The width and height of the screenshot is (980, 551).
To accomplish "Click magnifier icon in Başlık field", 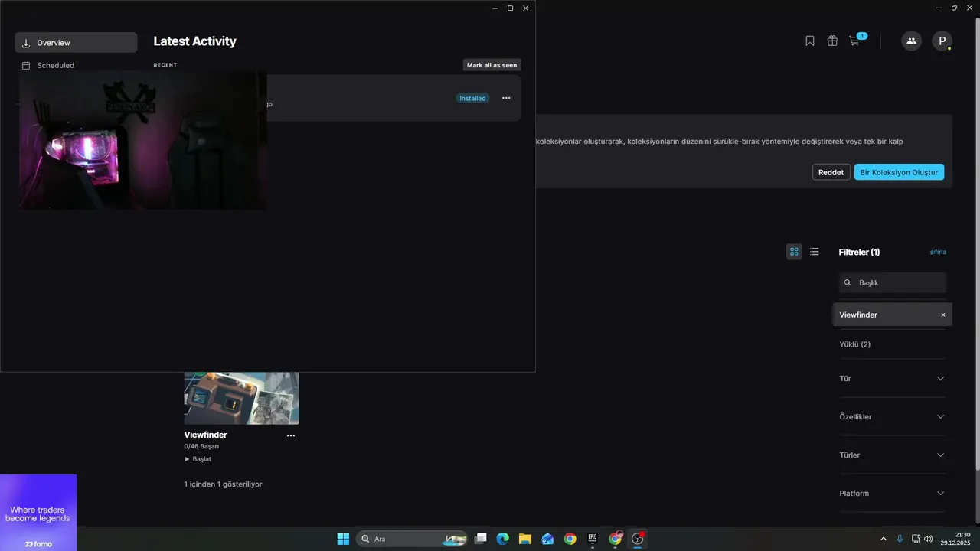I will (x=848, y=282).
